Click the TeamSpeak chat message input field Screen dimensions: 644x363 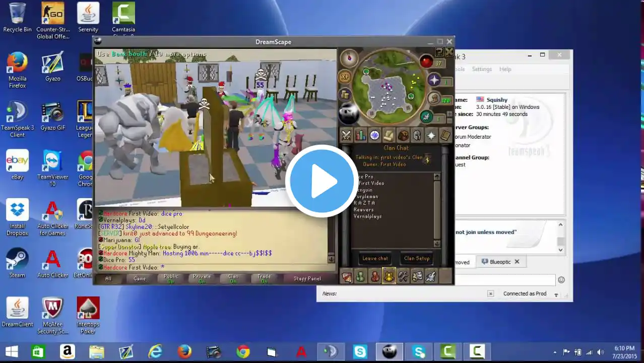point(504,280)
